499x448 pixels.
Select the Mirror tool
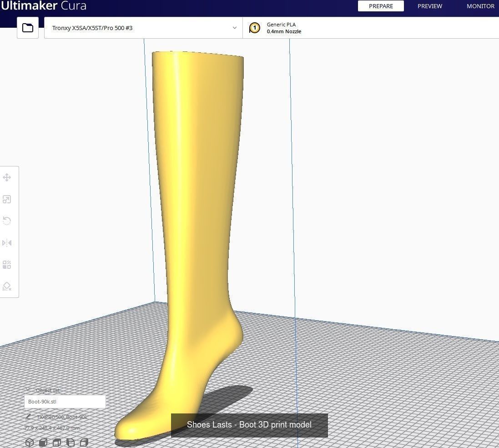point(7,243)
